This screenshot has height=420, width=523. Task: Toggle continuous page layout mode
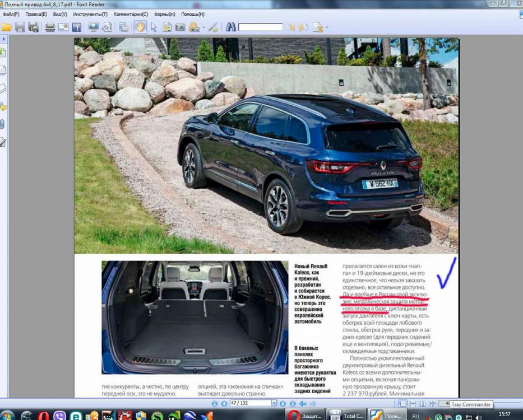coord(413,404)
